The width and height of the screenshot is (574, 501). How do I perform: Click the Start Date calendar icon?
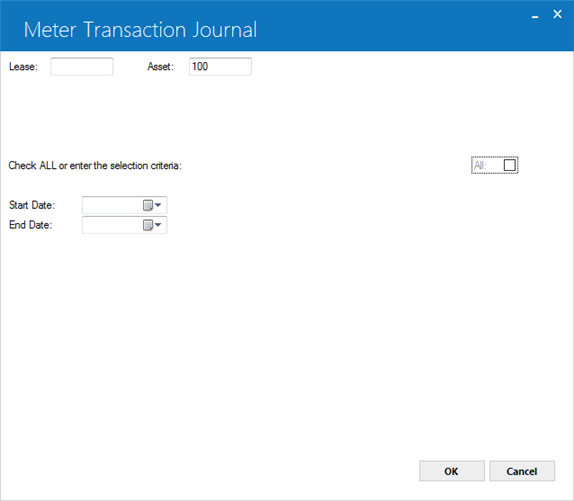pos(148,205)
